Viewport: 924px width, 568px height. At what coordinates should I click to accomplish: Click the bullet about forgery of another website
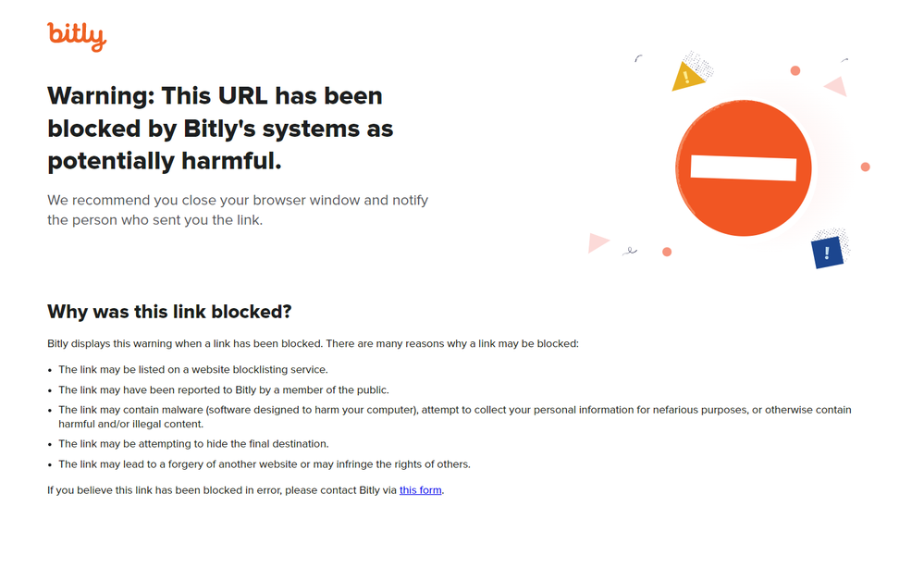[264, 464]
